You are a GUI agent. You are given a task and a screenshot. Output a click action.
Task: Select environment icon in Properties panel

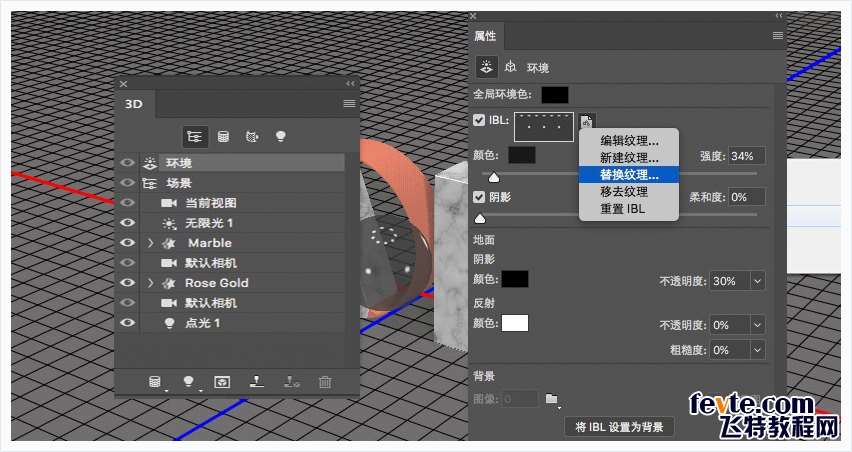(x=486, y=67)
